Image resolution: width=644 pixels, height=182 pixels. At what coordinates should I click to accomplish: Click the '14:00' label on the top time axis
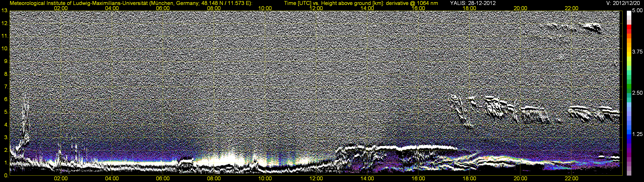click(x=367, y=8)
